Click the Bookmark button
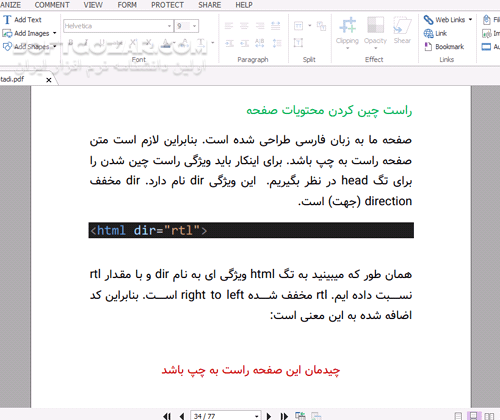 pyautogui.click(x=444, y=47)
